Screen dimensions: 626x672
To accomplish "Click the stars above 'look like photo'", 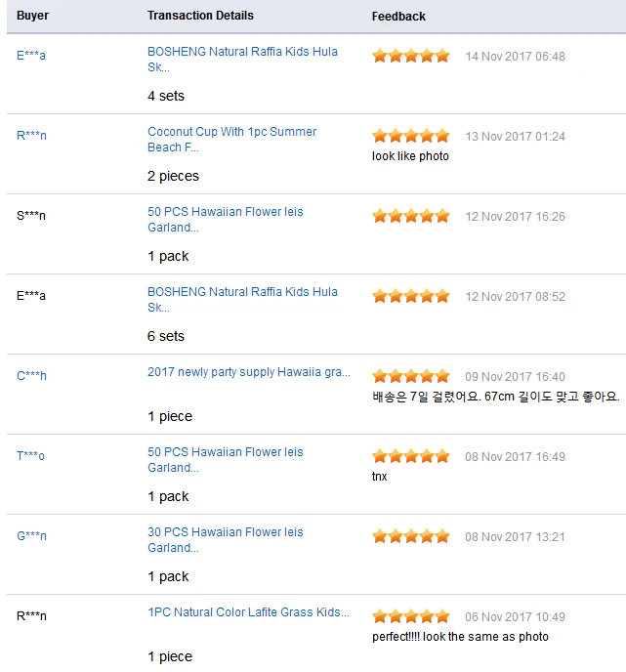I will [x=410, y=137].
